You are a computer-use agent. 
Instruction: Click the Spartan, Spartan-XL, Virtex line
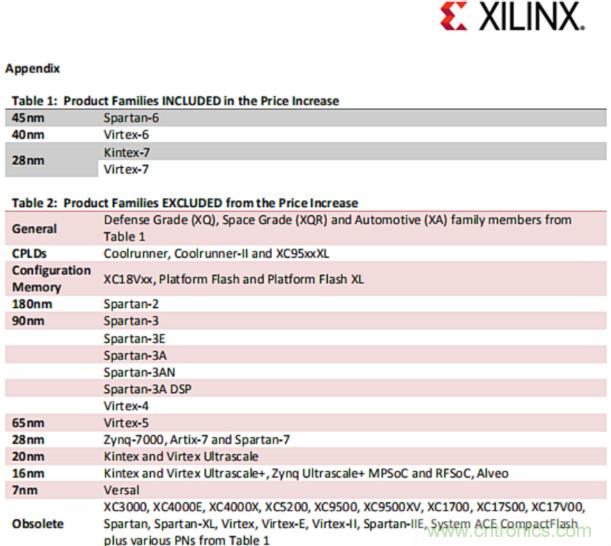coord(341,524)
